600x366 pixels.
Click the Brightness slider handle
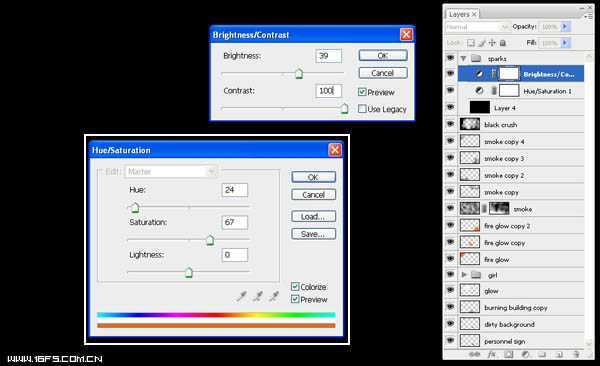click(x=299, y=74)
